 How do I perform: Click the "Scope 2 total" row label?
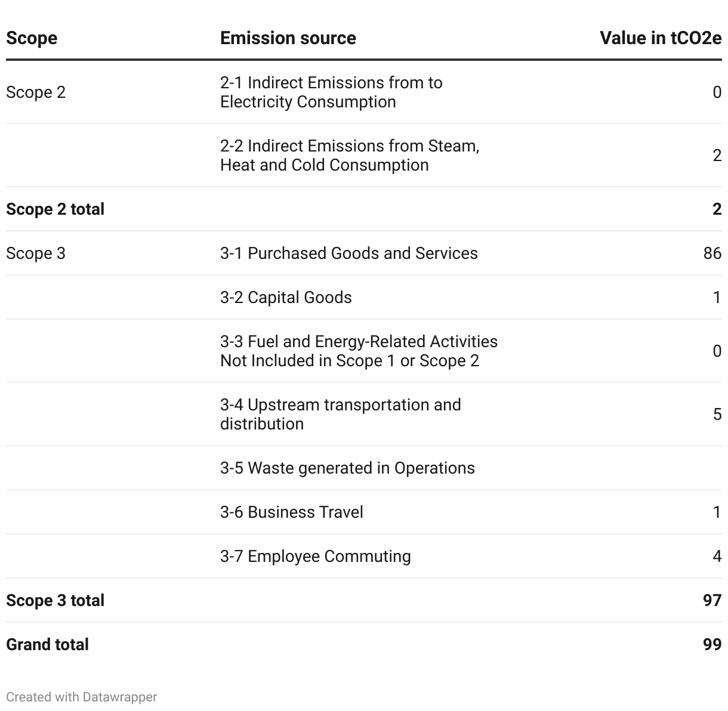55,209
